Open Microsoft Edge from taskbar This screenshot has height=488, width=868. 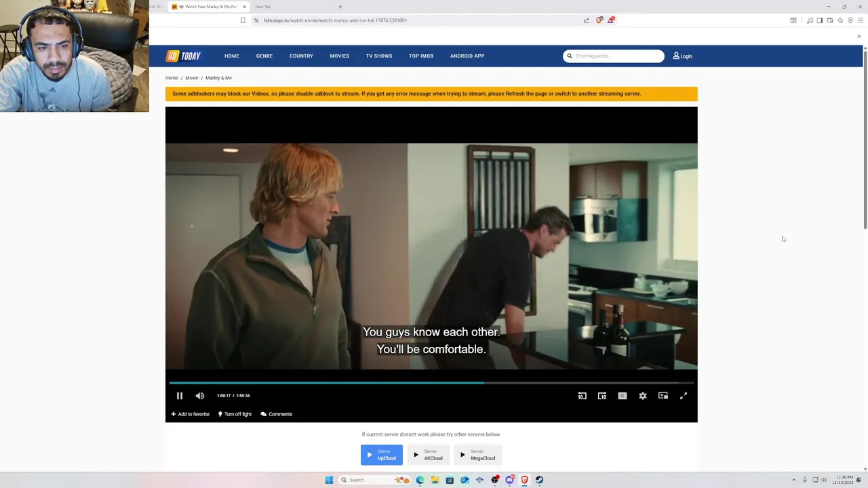click(420, 480)
